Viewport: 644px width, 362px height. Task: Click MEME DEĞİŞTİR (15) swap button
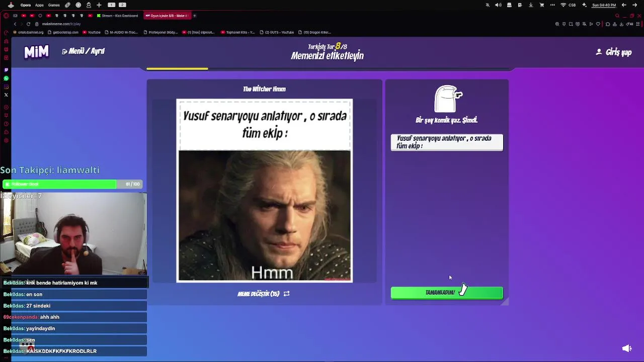coord(263,294)
